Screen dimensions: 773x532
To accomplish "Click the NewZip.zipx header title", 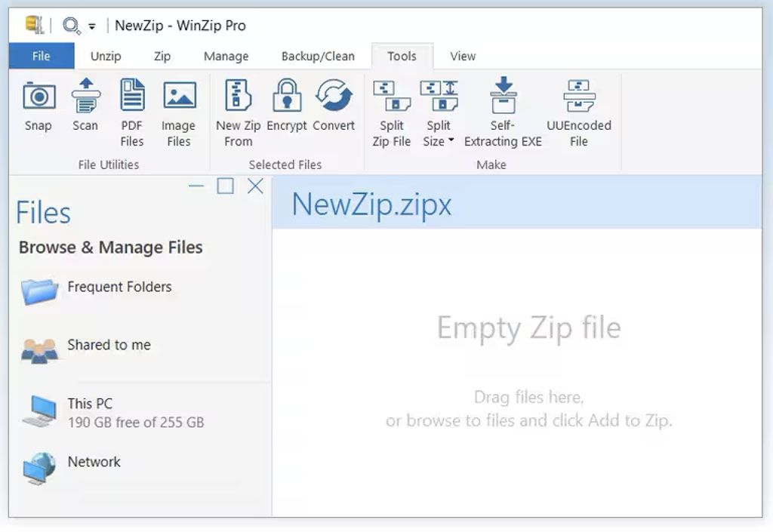I will click(371, 204).
